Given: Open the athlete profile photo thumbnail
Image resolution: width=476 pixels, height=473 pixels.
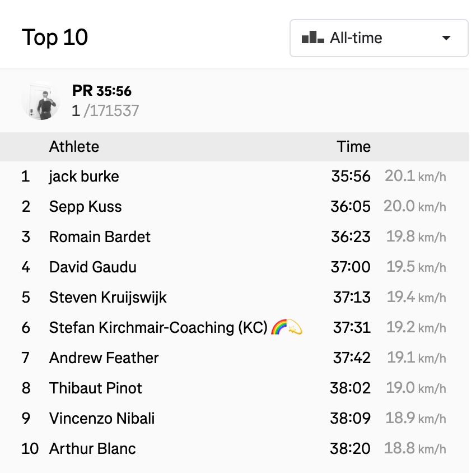Looking at the screenshot, I should click(x=41, y=100).
